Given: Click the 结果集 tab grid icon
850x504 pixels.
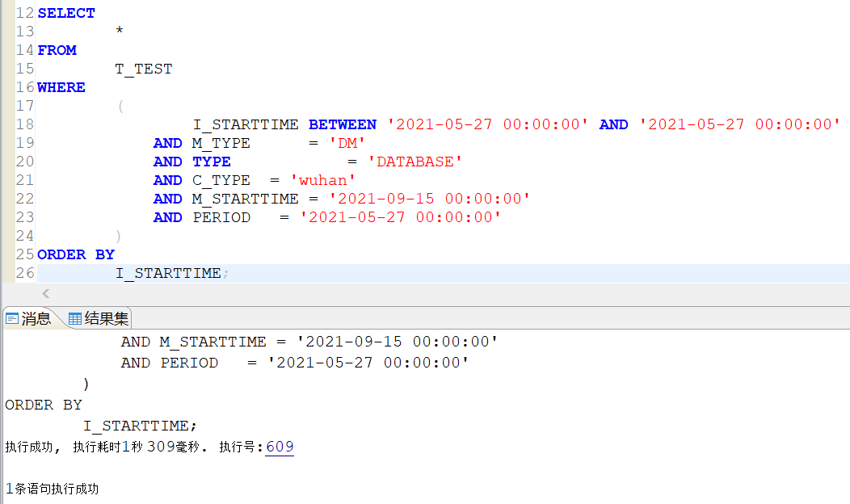Looking at the screenshot, I should (75, 318).
